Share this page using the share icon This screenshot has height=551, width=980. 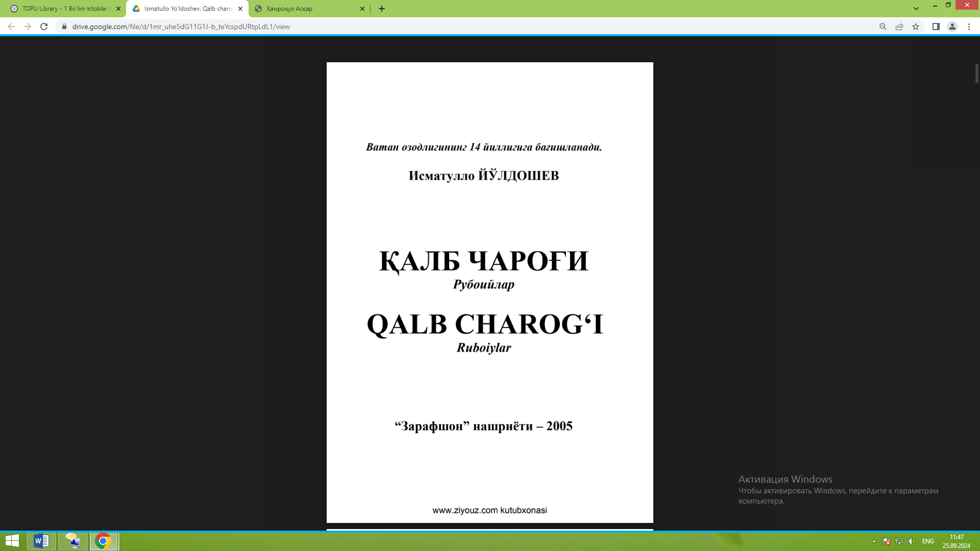coord(899,27)
